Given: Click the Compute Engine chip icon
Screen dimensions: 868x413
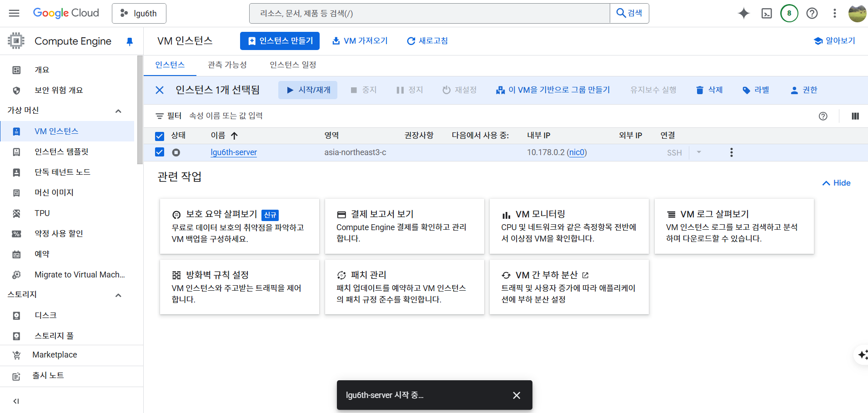Looking at the screenshot, I should pos(16,41).
